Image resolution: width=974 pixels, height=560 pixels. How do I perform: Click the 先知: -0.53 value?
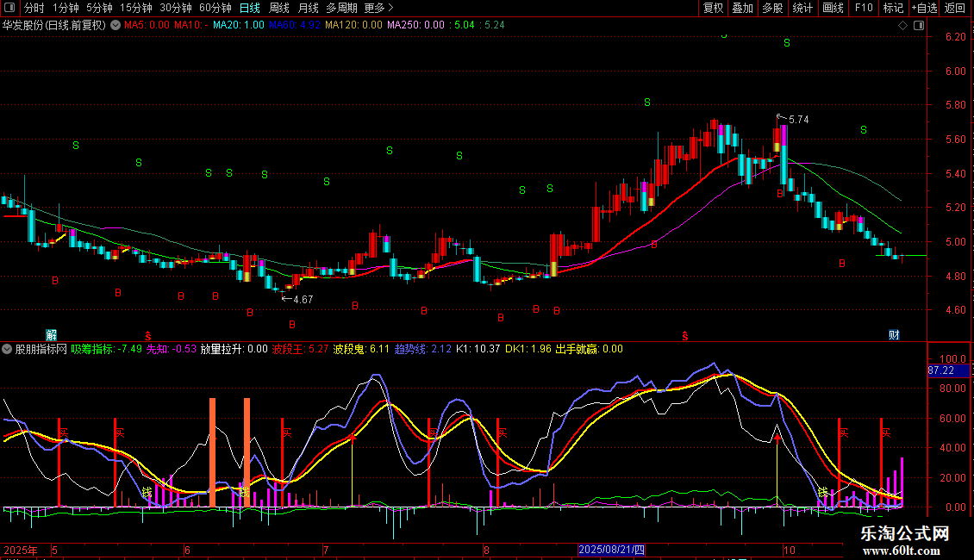[x=171, y=349]
